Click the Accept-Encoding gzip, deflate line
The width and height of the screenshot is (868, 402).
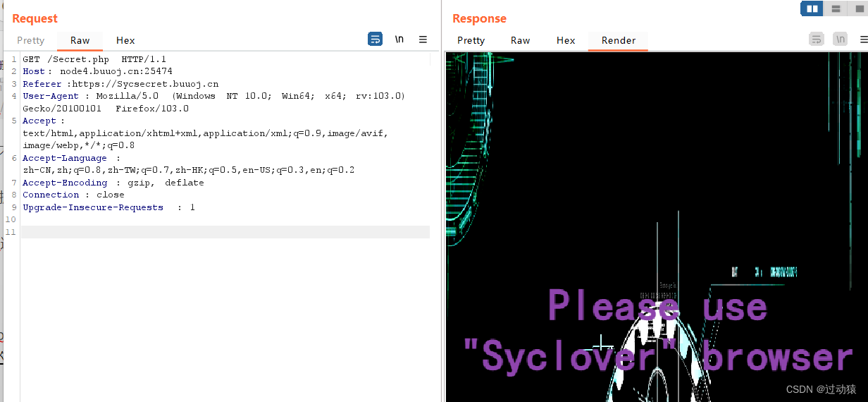click(x=113, y=183)
